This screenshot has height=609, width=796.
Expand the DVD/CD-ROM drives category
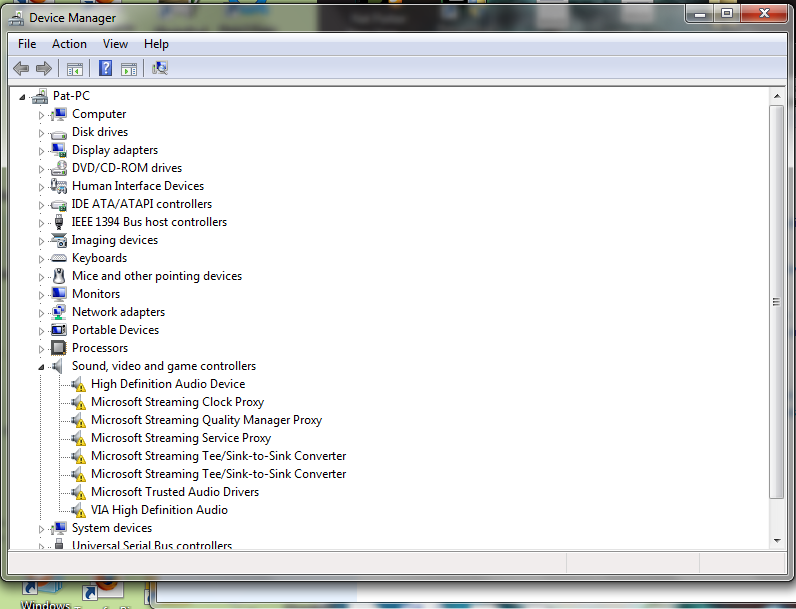point(41,169)
